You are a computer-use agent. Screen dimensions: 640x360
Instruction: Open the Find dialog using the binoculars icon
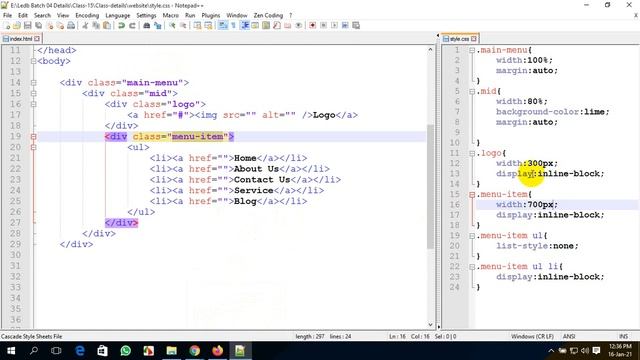pyautogui.click(x=147, y=25)
